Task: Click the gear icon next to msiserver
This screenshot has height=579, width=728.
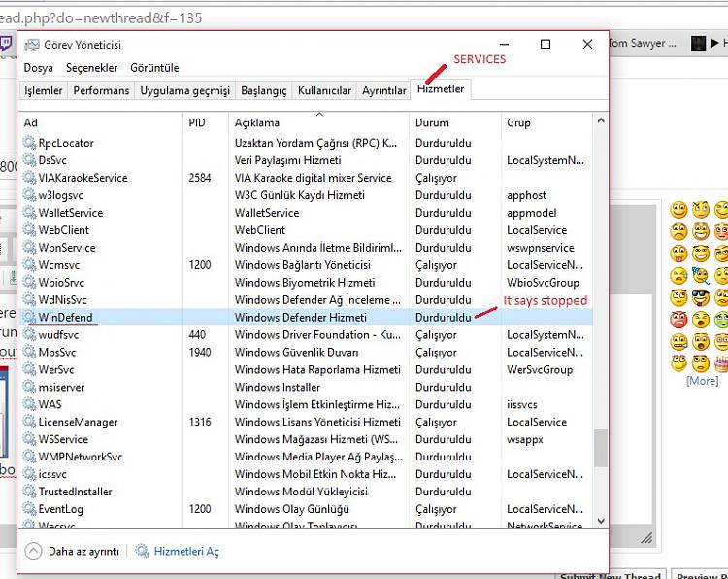Action: click(x=29, y=387)
